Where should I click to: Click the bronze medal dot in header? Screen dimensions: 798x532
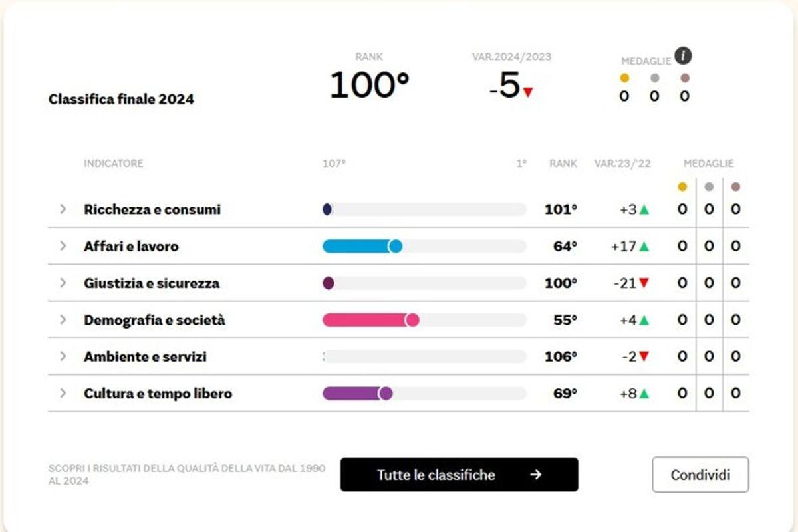[685, 78]
